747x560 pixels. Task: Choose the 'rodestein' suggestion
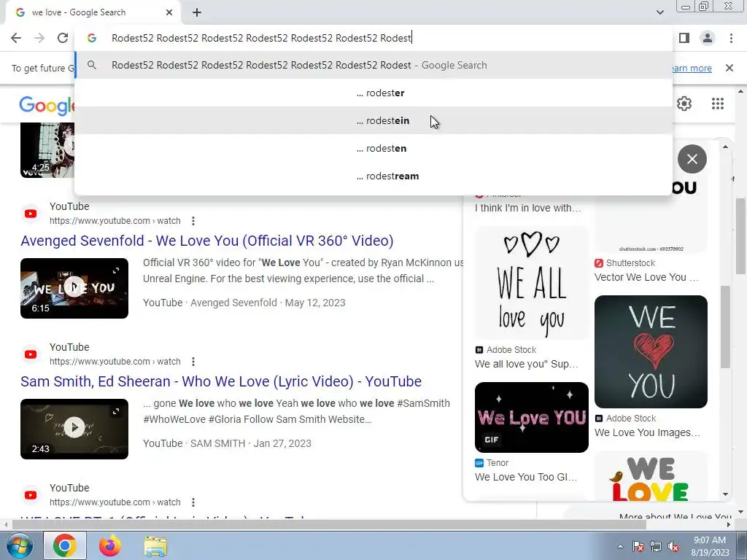[373, 120]
